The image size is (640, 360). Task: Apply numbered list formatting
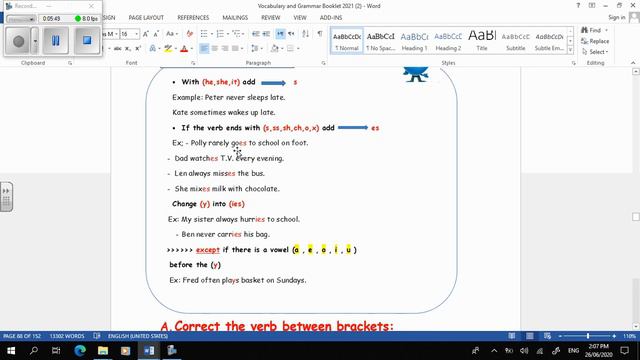[x=220, y=34]
